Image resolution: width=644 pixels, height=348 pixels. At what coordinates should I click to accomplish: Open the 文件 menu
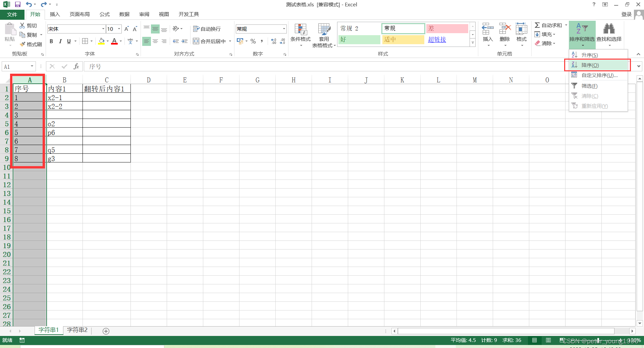[12, 14]
